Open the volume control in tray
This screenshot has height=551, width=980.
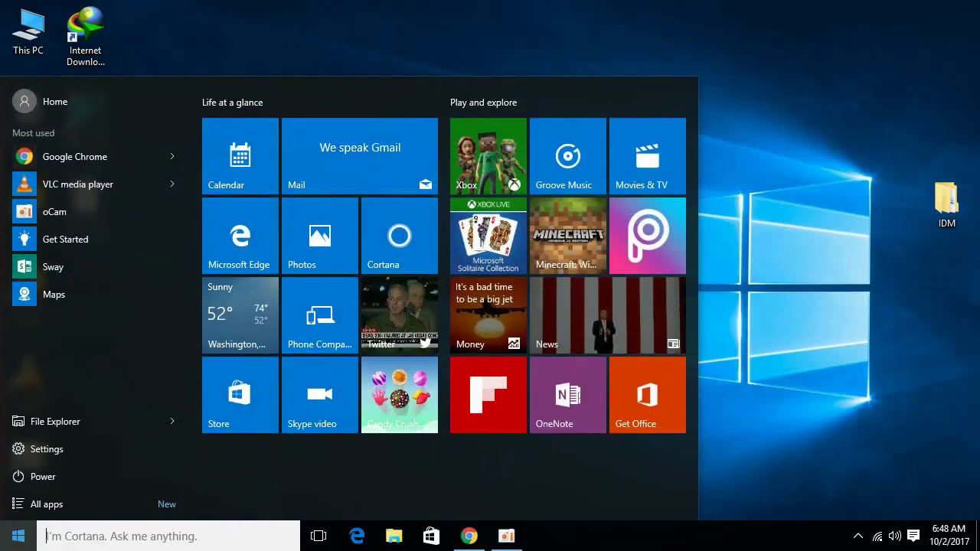coord(895,536)
